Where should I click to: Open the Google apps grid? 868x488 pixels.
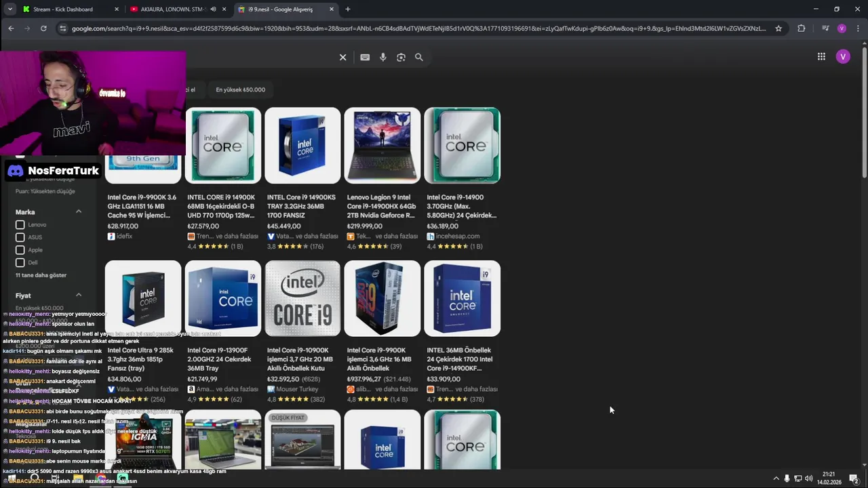tap(821, 57)
